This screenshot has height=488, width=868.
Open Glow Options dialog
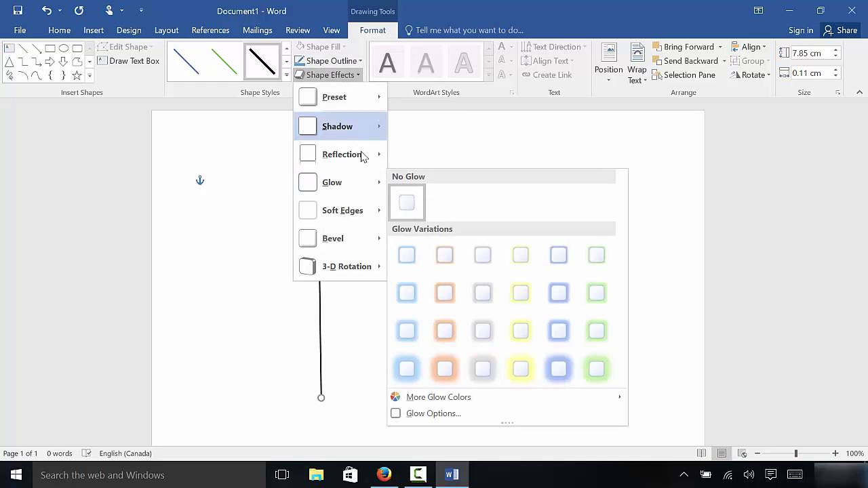pyautogui.click(x=507, y=413)
